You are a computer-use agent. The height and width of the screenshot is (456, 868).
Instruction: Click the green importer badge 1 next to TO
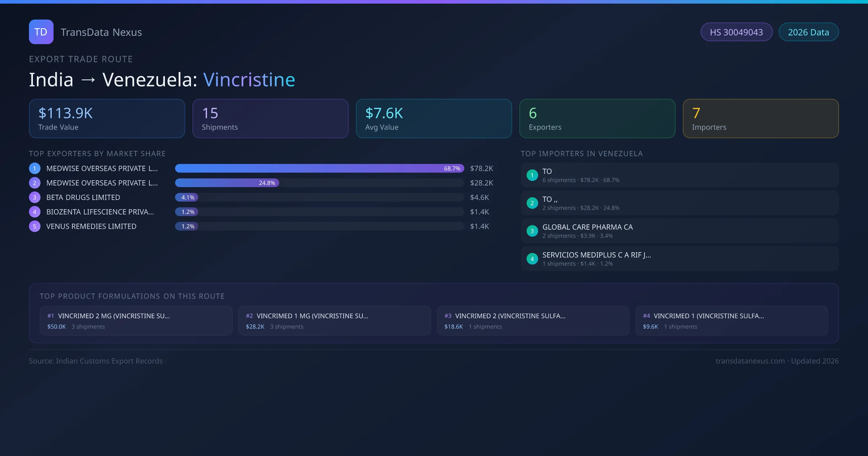tap(532, 175)
